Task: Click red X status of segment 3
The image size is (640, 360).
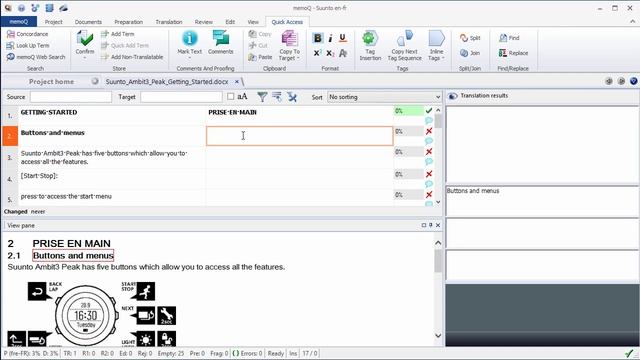Action: 429,151
